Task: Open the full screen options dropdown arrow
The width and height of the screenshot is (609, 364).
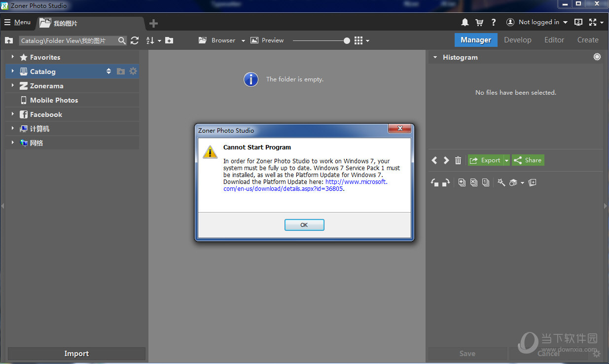Action: [x=602, y=23]
